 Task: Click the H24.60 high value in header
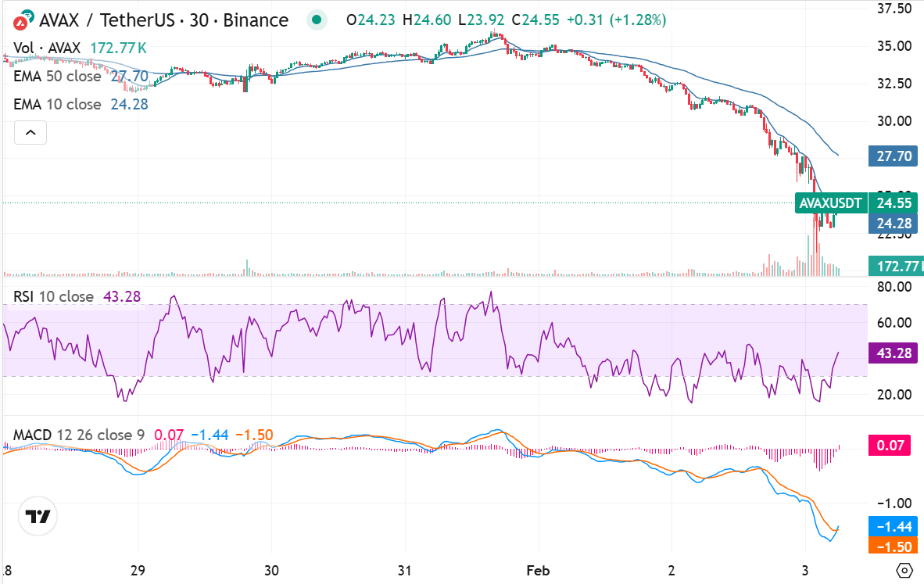tap(427, 20)
